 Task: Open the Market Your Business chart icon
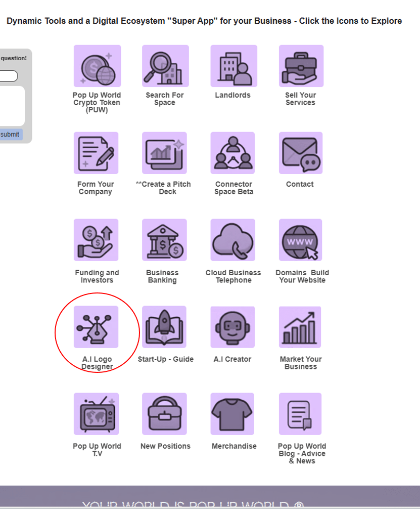coord(300,327)
